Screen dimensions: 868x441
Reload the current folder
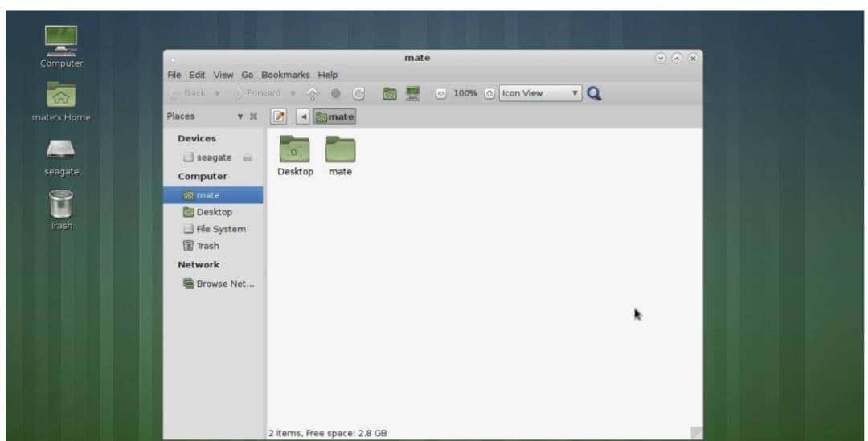358,93
